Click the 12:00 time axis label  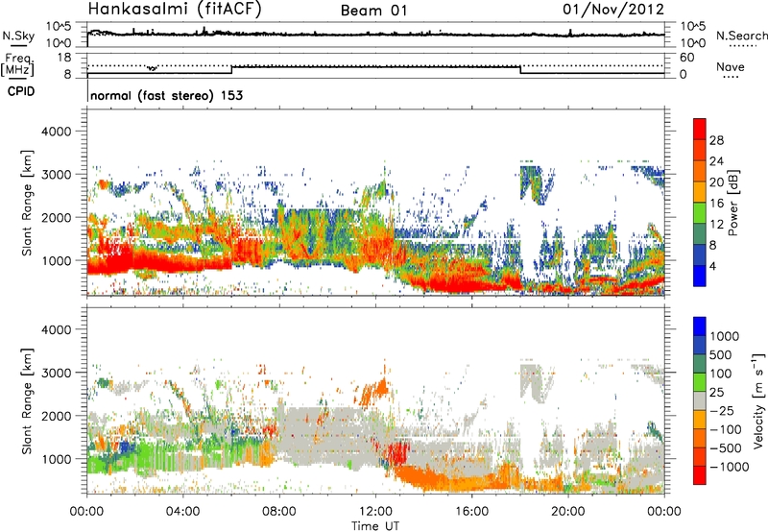point(375,512)
